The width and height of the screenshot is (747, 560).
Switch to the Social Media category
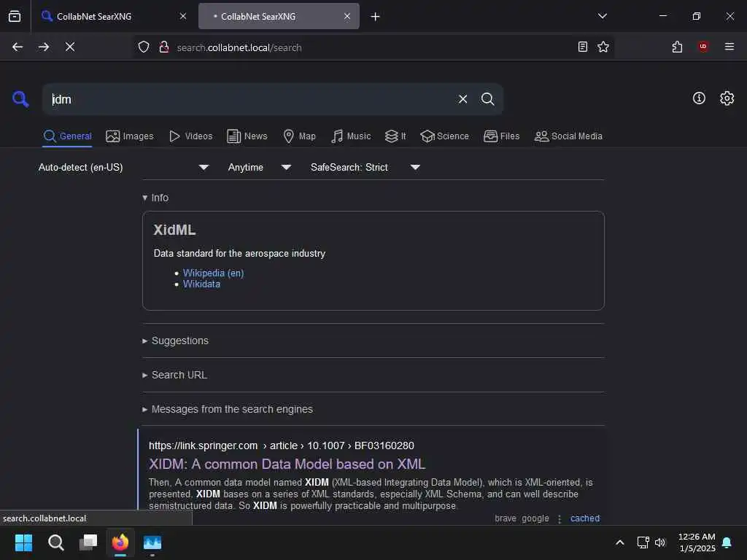pyautogui.click(x=568, y=136)
